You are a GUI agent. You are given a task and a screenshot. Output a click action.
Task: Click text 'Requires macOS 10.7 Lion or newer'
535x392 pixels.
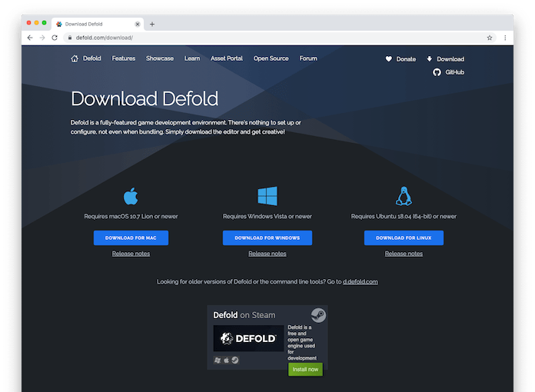(x=131, y=216)
